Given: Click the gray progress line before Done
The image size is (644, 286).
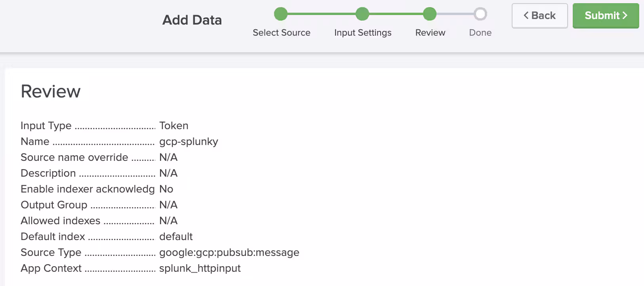Looking at the screenshot, I should 455,14.
